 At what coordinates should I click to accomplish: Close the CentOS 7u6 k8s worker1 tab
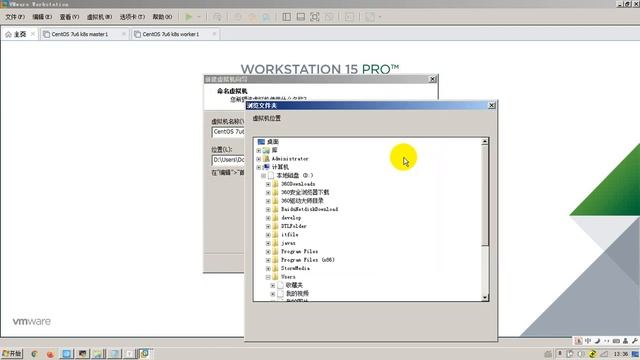point(214,34)
